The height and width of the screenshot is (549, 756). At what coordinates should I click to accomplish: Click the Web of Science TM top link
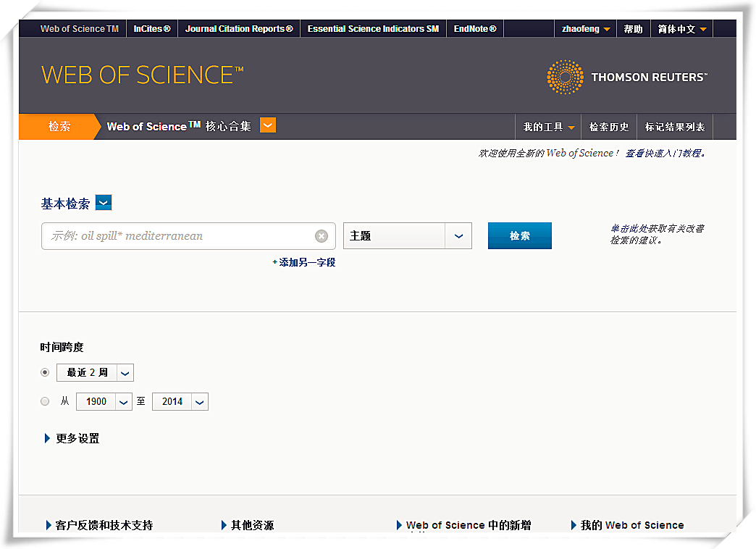[x=80, y=29]
